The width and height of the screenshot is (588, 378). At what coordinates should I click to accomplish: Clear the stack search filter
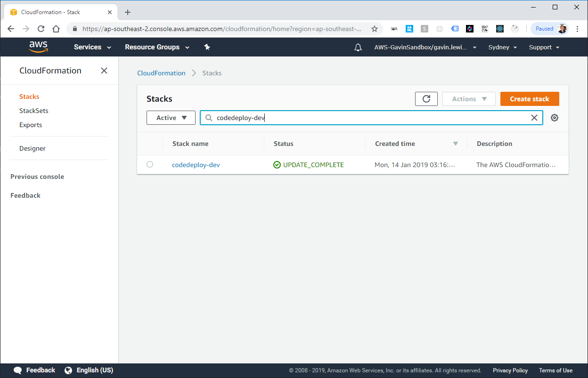(534, 118)
